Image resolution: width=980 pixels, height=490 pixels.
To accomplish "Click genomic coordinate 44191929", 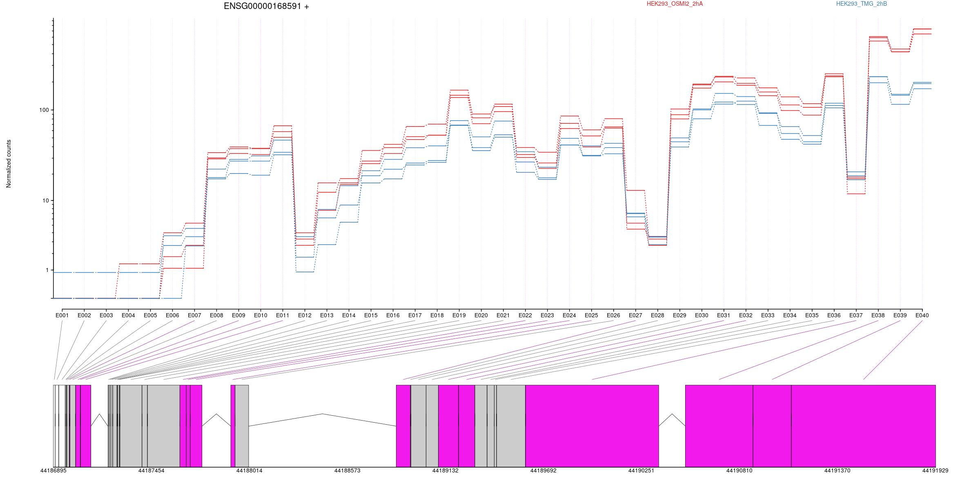I will [x=935, y=470].
